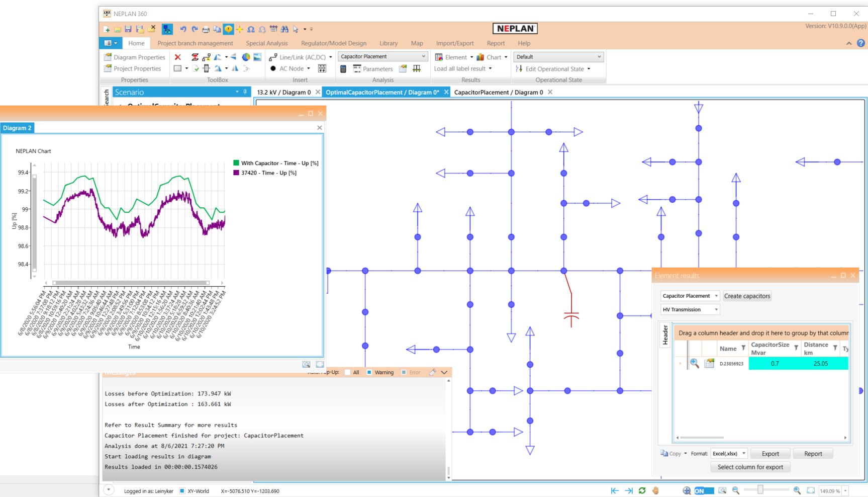Viewport: 868px width, 497px height.
Task: Click the pie chart icon in ToolBox
Action: tap(246, 57)
